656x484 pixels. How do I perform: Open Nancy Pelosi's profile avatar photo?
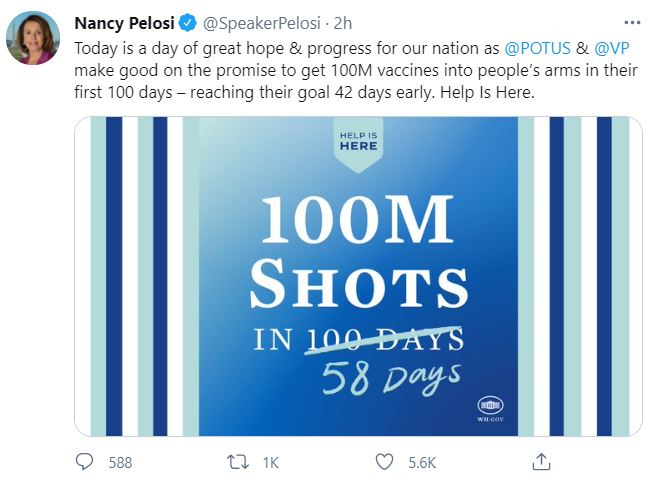32,39
